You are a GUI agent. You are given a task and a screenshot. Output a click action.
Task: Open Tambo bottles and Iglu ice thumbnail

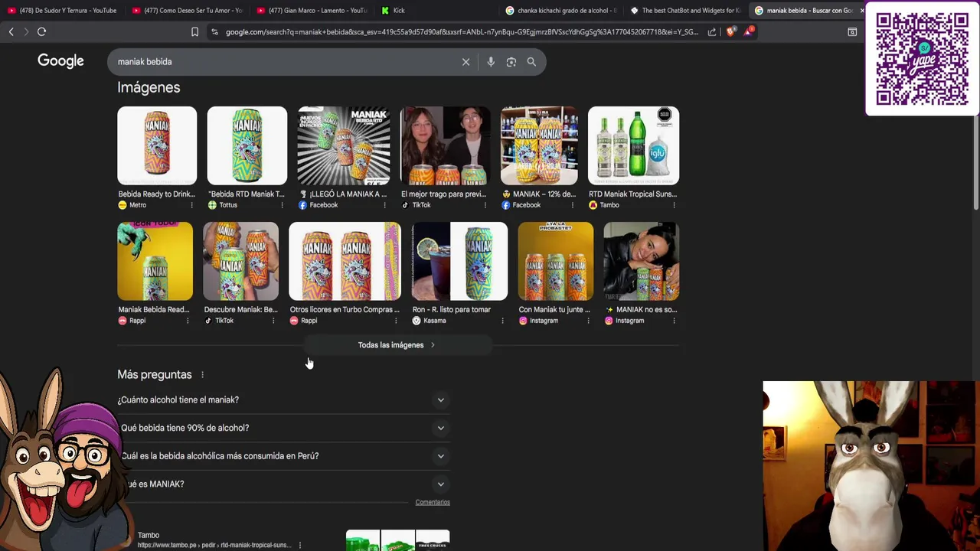633,146
